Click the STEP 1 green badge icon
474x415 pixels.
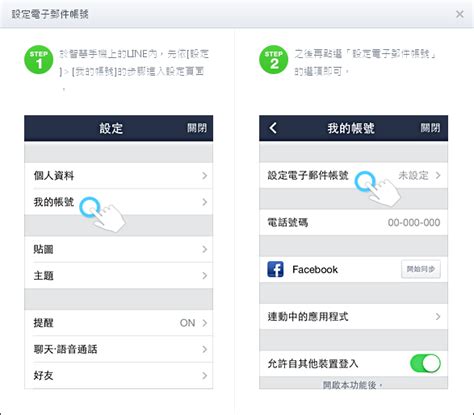point(39,60)
